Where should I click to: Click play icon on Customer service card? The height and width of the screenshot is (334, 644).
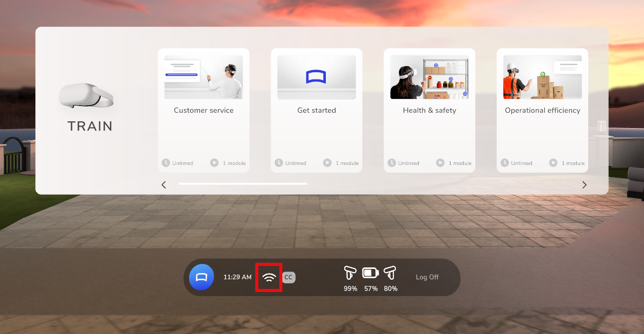point(214,163)
